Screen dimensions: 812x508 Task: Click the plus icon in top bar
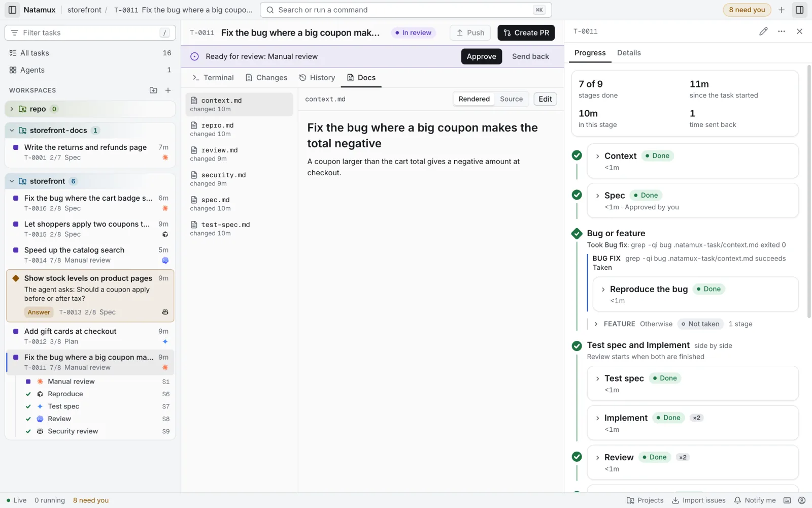point(782,10)
